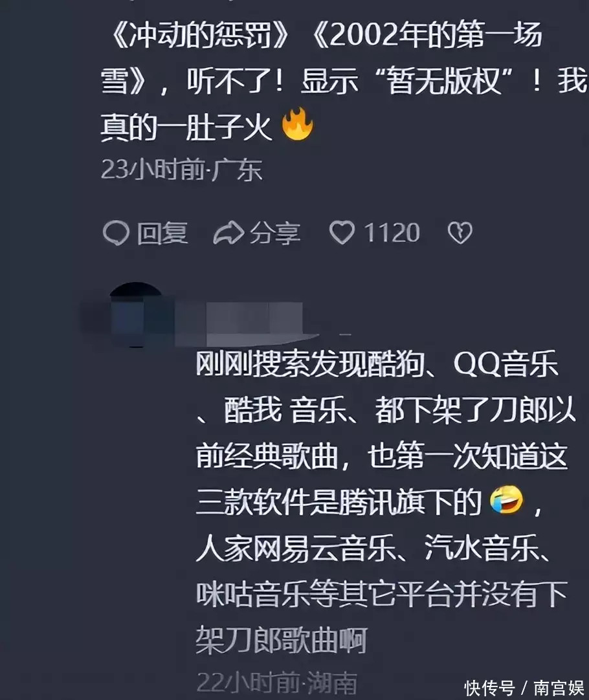The height and width of the screenshot is (700, 589).
Task: Tap the 《冲动的惩罚》 song title text
Action: point(200,36)
